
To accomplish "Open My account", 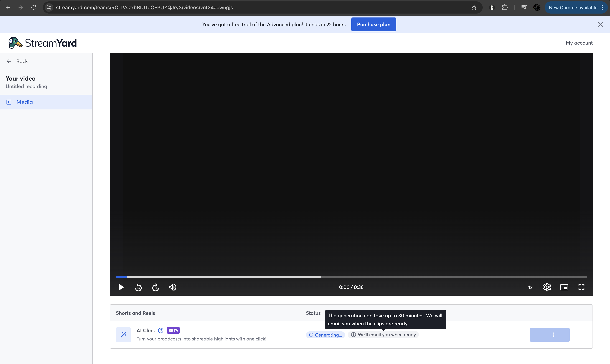I will click(579, 43).
